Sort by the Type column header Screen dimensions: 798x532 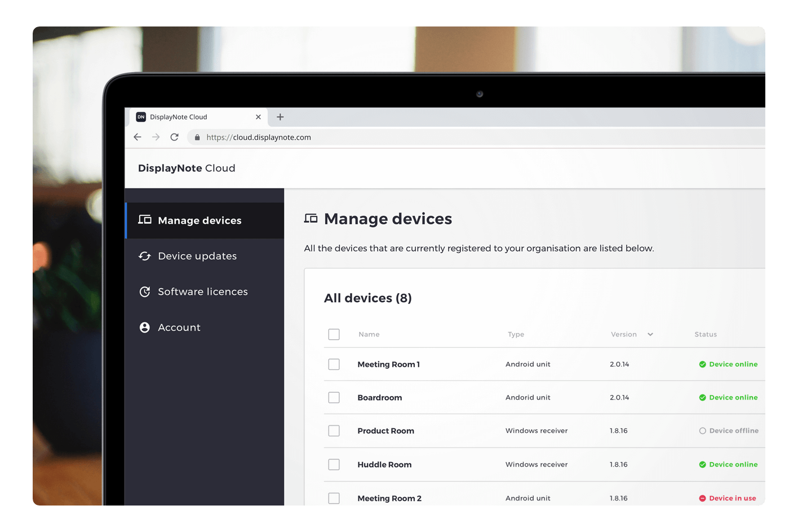pyautogui.click(x=516, y=334)
